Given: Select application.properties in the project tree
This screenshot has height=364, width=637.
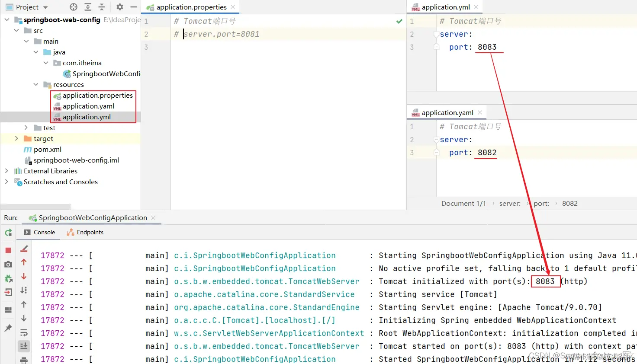Looking at the screenshot, I should [x=97, y=95].
